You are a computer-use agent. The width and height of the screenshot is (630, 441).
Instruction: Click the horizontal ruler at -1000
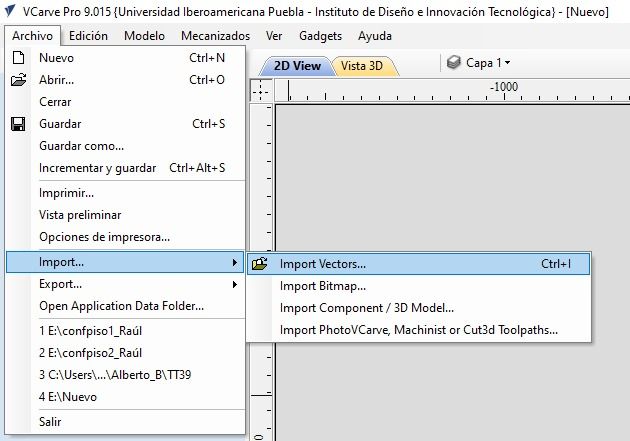click(504, 87)
